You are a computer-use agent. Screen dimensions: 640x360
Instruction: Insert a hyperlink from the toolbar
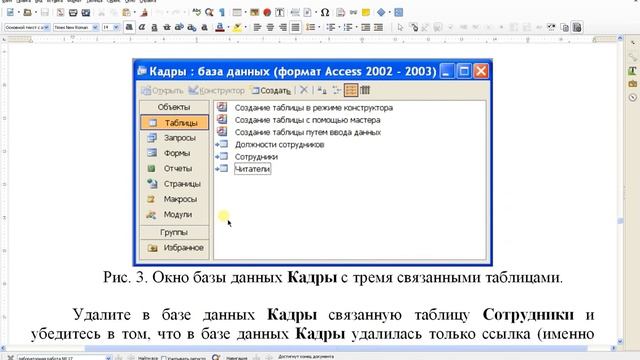tap(353, 13)
